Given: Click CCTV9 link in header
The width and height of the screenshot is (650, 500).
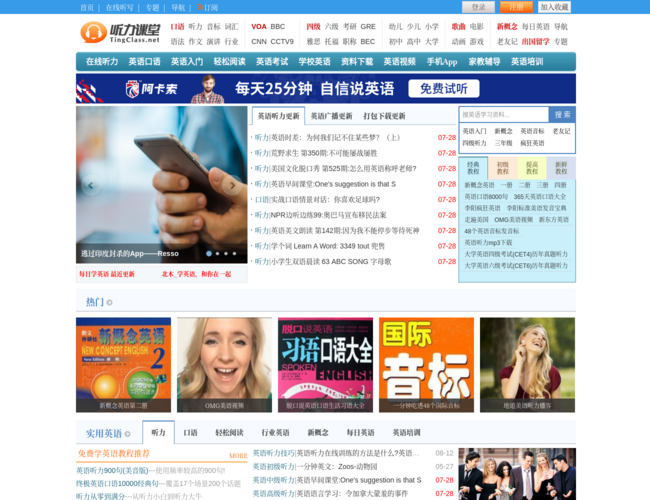Looking at the screenshot, I should (282, 41).
